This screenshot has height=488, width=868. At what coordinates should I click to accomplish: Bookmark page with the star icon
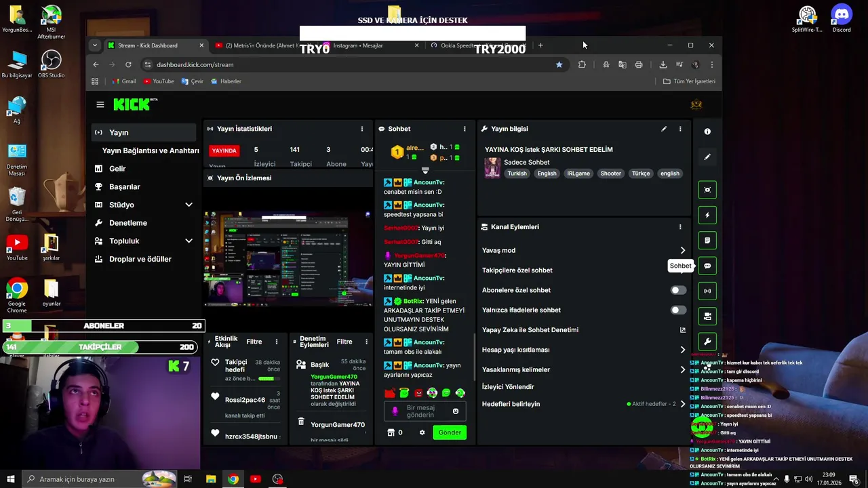pos(559,64)
